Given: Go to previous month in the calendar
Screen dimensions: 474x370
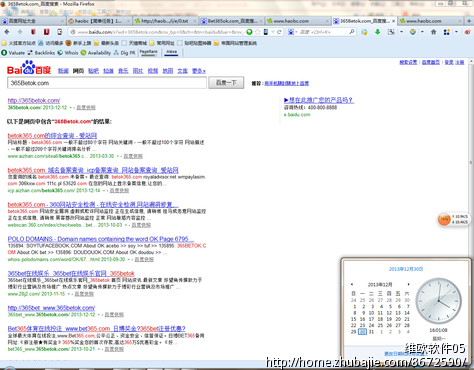Looking at the screenshot, I should click(352, 284).
